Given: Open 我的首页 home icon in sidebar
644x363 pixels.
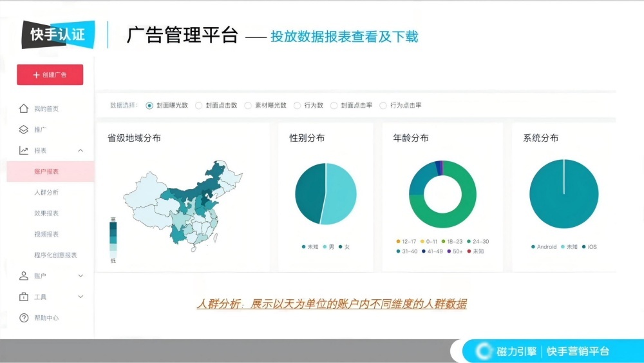Looking at the screenshot, I should pos(23,108).
